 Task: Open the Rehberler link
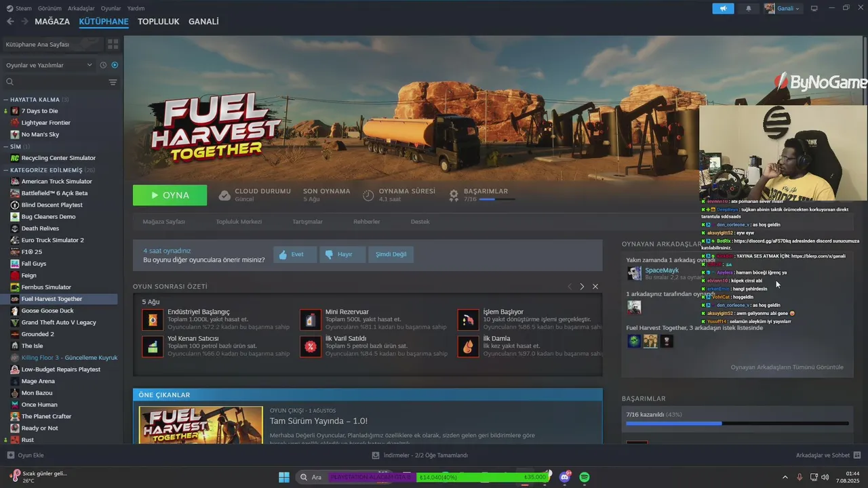(x=366, y=222)
